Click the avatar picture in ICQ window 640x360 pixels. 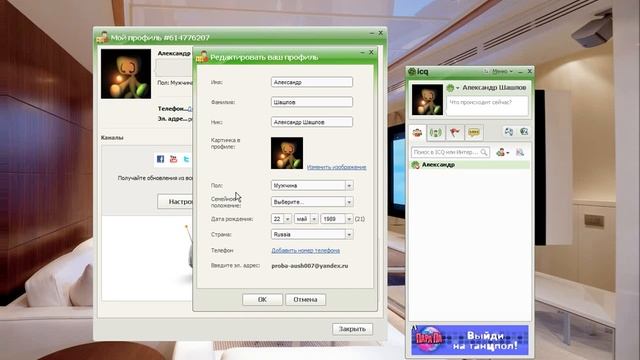[x=427, y=100]
